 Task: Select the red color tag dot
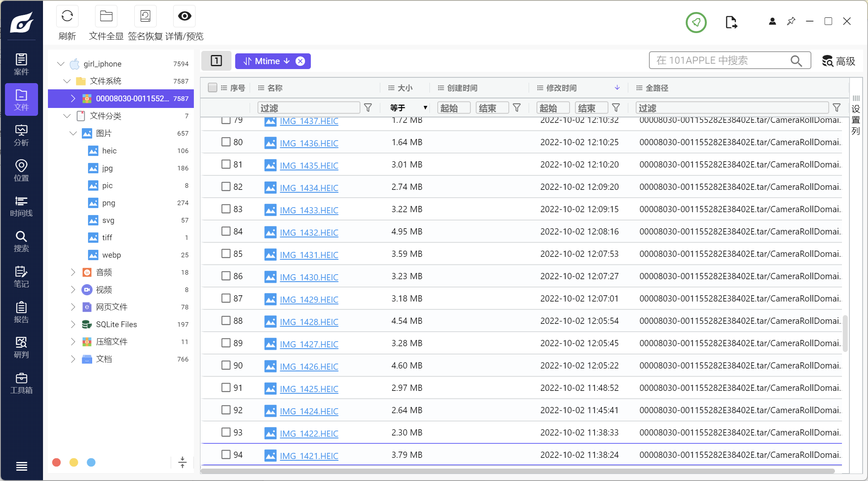point(57,462)
